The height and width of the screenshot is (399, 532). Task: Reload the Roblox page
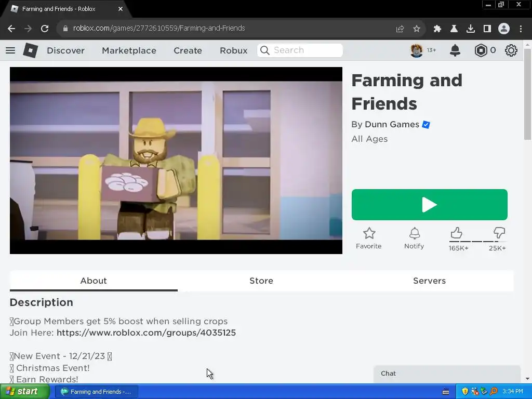pos(45,29)
